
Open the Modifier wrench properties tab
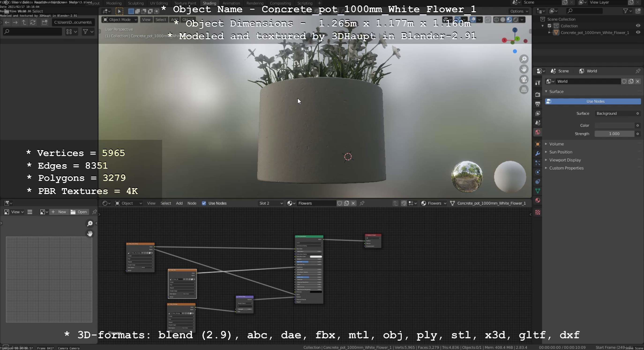(x=538, y=153)
